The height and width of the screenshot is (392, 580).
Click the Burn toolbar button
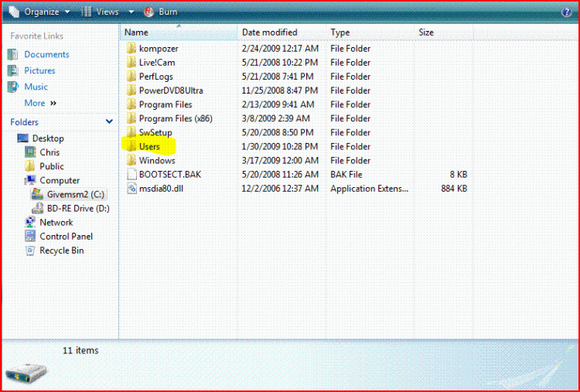(x=161, y=12)
